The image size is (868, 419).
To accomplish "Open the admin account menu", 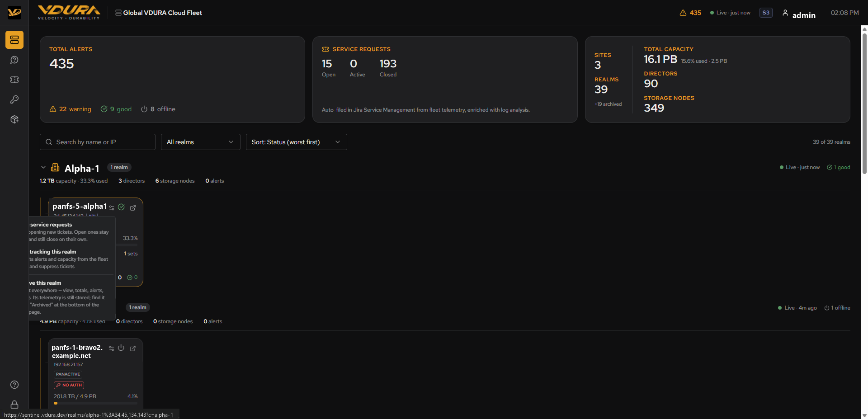I will pyautogui.click(x=799, y=14).
